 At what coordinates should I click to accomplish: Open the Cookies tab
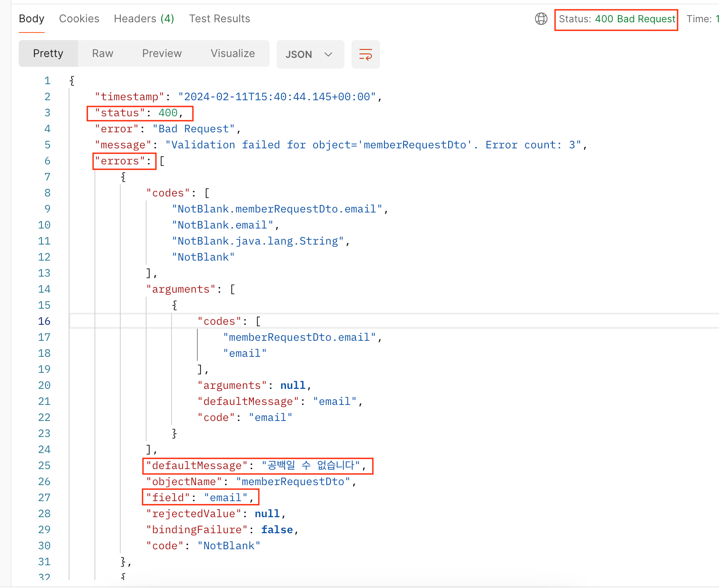(79, 19)
